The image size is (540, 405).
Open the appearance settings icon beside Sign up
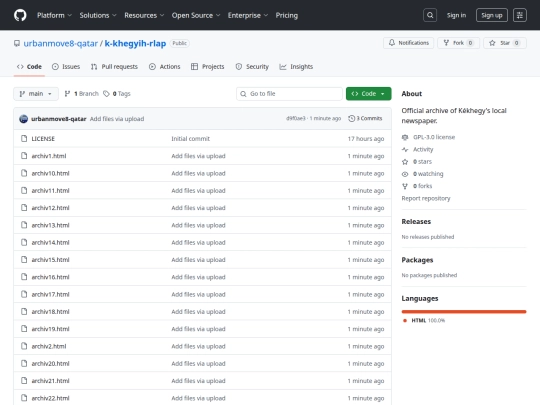click(x=520, y=15)
